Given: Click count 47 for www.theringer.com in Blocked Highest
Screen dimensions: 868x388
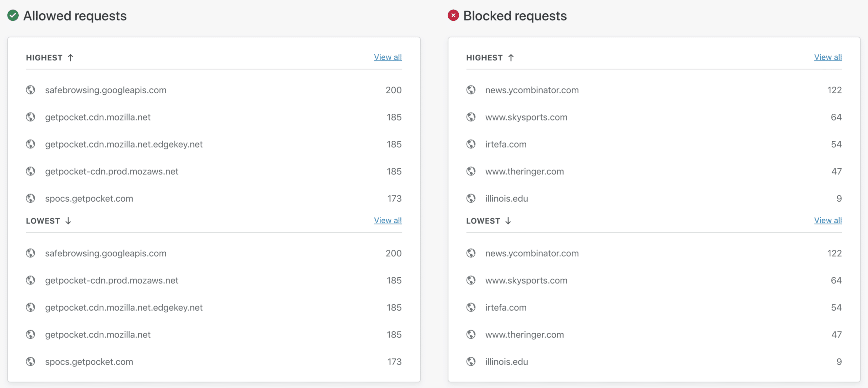Looking at the screenshot, I should [x=836, y=171].
